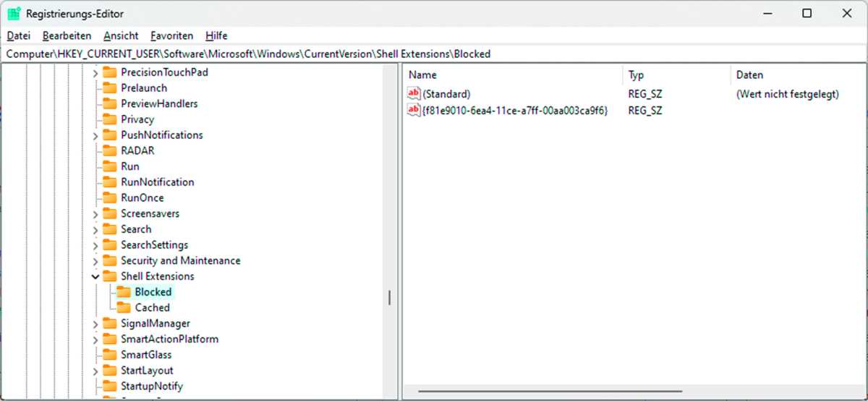Click the SignalManager folder icon
Image resolution: width=868 pixels, height=401 pixels.
pyautogui.click(x=109, y=323)
